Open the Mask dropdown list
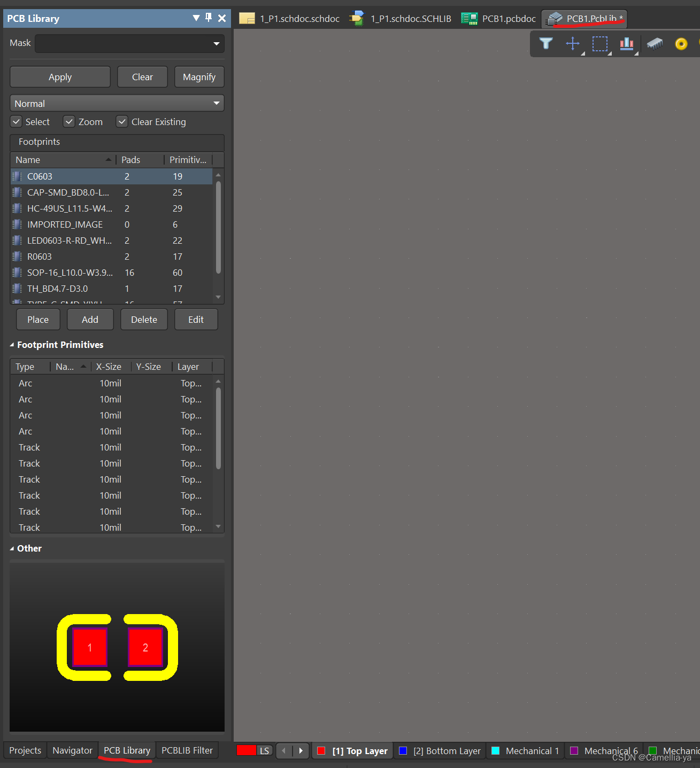The width and height of the screenshot is (700, 768). pos(217,43)
